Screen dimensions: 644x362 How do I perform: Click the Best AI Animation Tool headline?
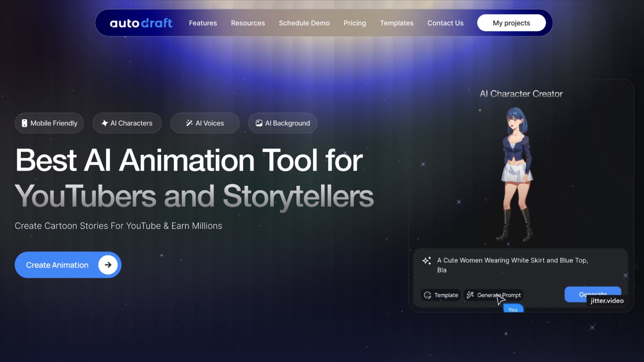[x=189, y=160]
